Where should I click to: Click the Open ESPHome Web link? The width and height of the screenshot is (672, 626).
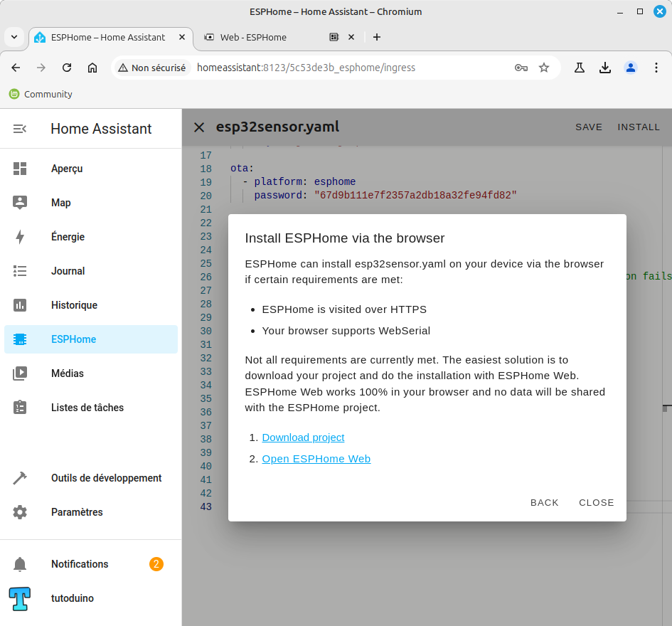pyautogui.click(x=316, y=459)
